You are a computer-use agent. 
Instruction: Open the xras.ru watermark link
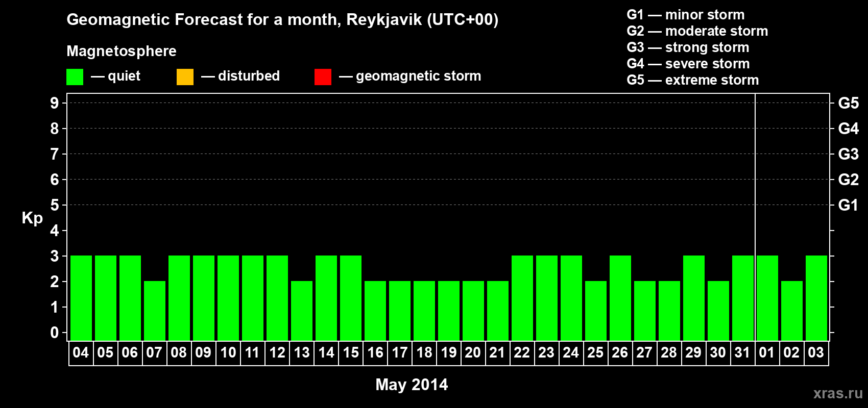tap(838, 393)
